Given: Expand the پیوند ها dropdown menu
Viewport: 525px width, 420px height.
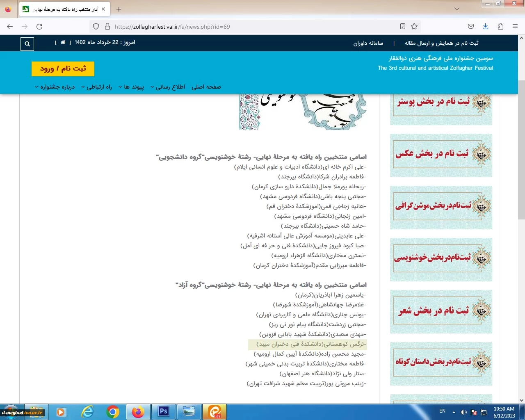Looking at the screenshot, I should tap(131, 87).
